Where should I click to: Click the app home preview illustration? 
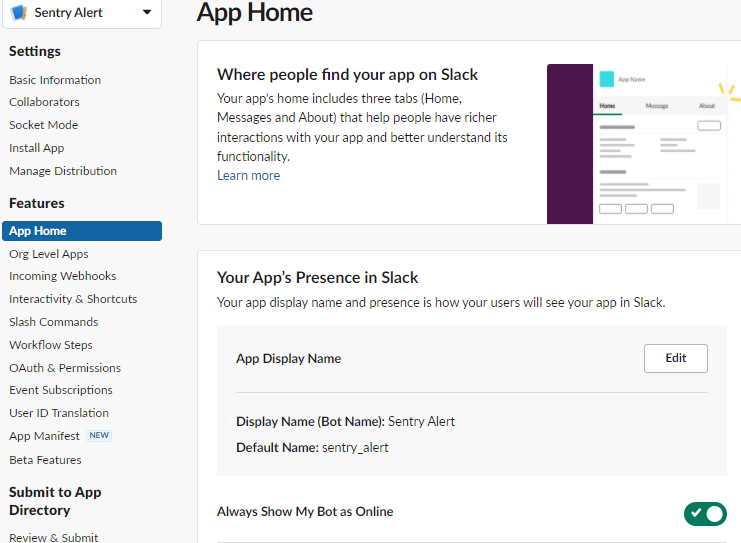point(644,144)
